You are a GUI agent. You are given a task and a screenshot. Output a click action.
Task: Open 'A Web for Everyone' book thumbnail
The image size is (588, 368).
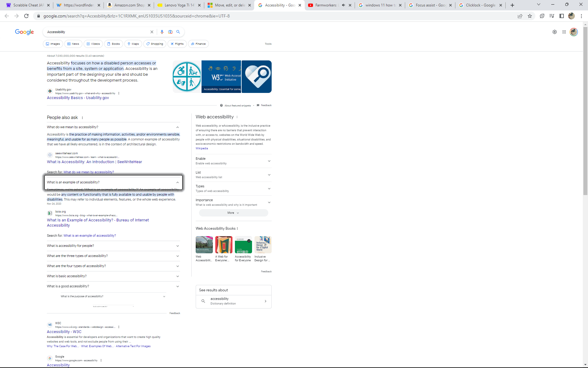224,245
